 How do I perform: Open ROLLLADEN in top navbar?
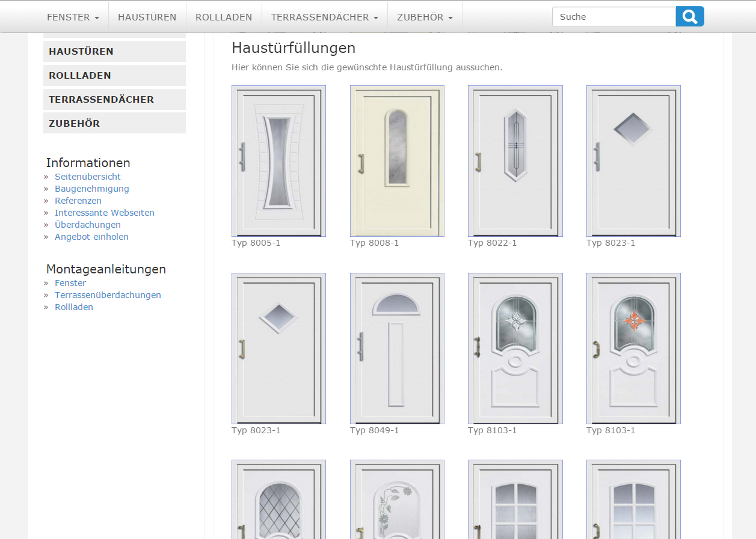coord(224,17)
